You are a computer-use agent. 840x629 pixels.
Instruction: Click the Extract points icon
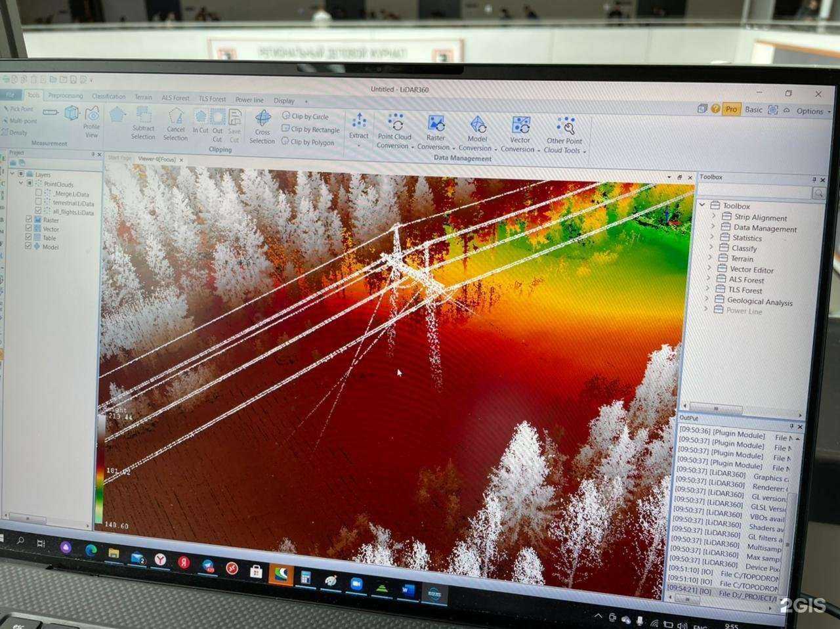click(x=359, y=125)
